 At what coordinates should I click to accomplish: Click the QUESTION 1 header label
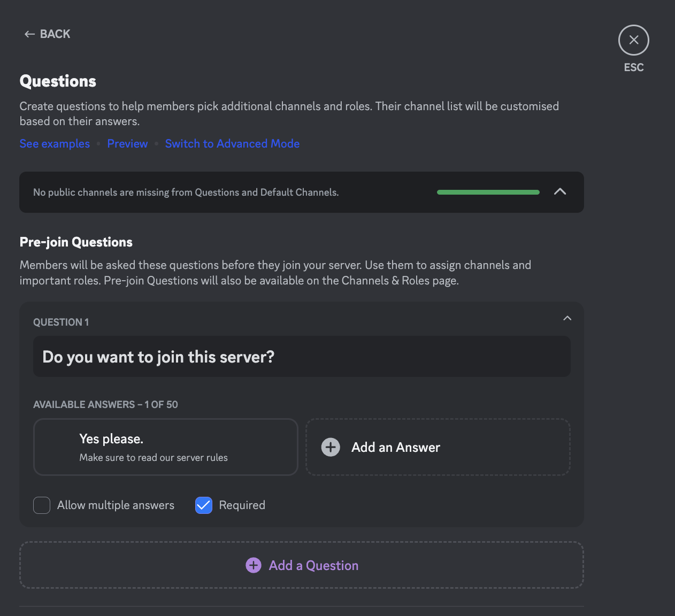coord(61,322)
